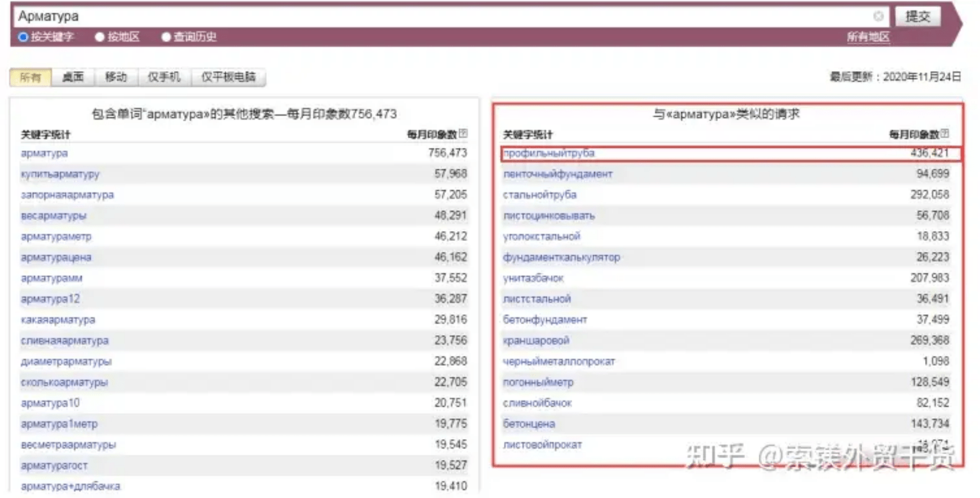
Task: Open the 所有地区 region selector
Action: pyautogui.click(x=868, y=37)
